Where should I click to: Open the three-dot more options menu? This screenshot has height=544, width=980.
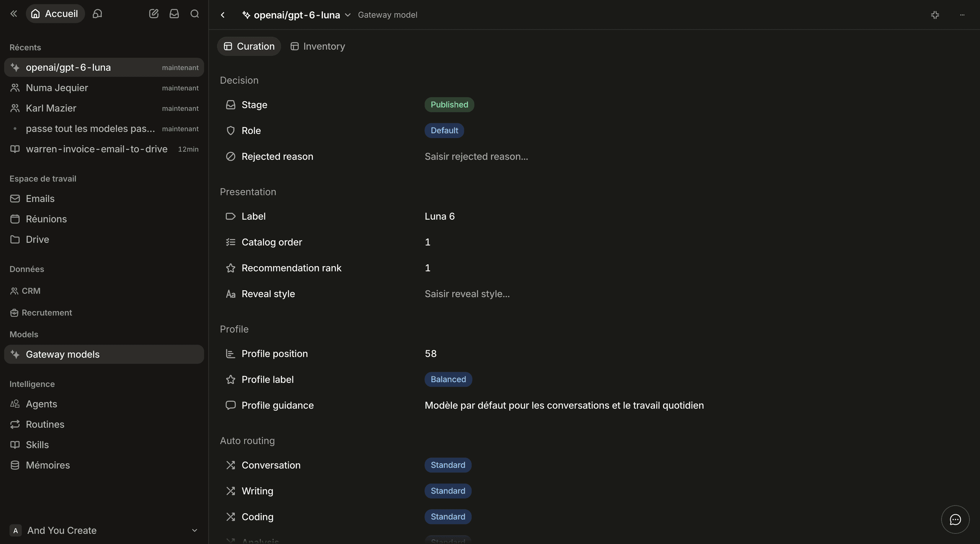pyautogui.click(x=962, y=15)
